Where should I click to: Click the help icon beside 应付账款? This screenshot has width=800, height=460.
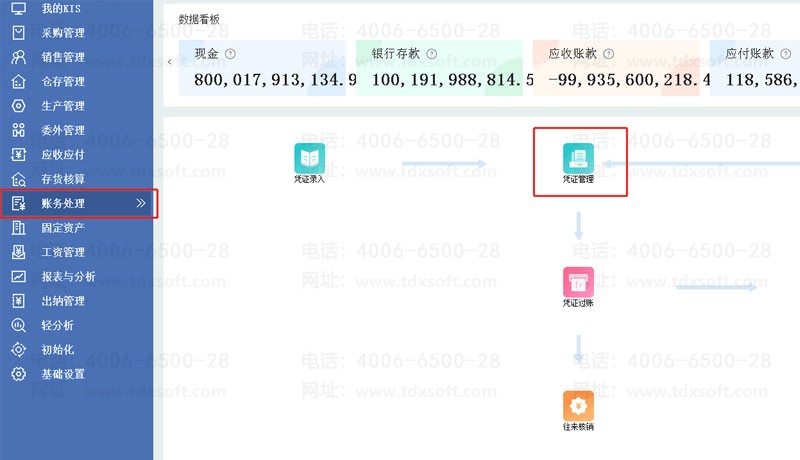786,54
